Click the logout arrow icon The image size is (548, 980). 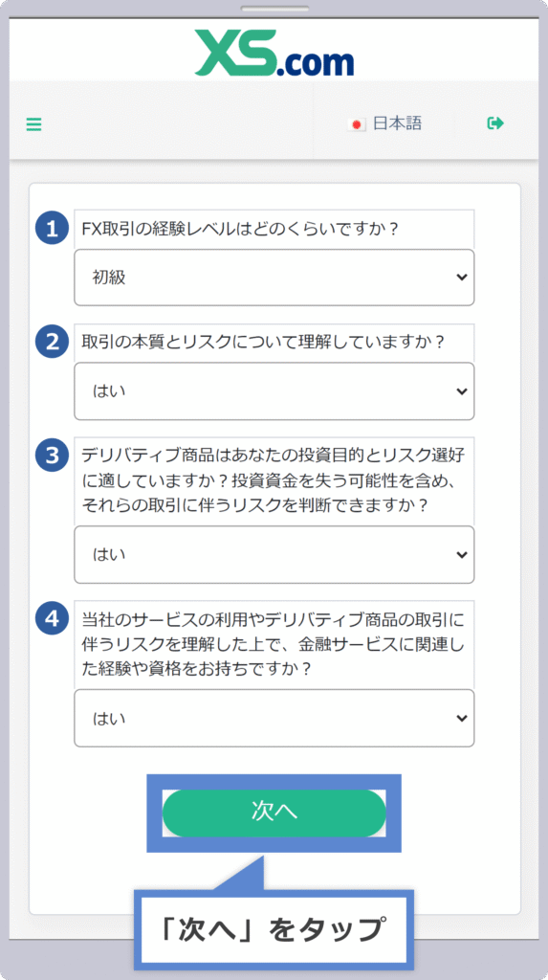(495, 123)
